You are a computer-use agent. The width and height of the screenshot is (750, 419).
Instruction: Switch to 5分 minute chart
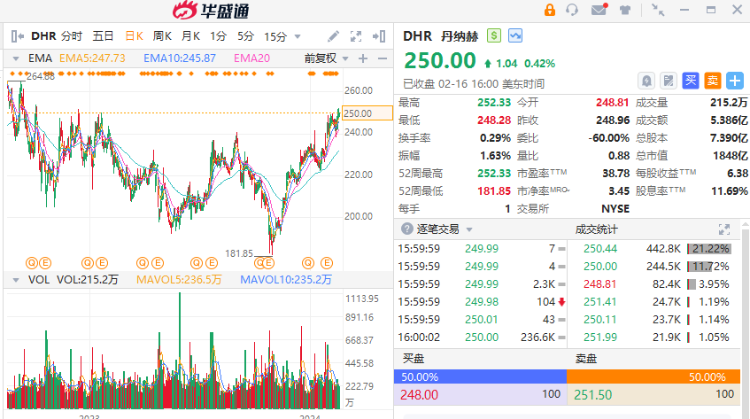pos(245,36)
